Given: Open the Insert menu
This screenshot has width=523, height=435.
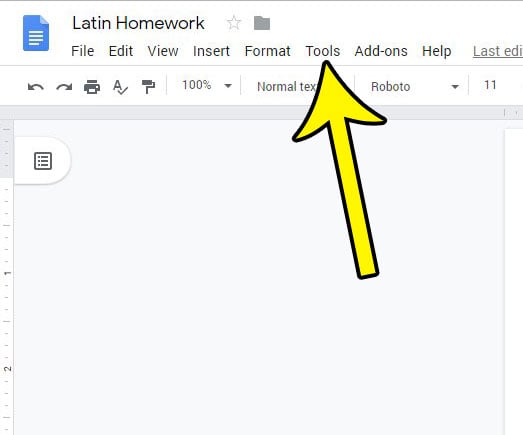Looking at the screenshot, I should point(211,51).
